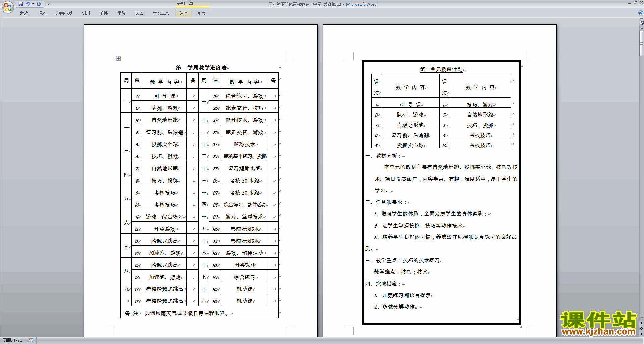Click the text box resize handle at bottom-right corner
Viewport: 644px width, 344px height.
[521, 326]
